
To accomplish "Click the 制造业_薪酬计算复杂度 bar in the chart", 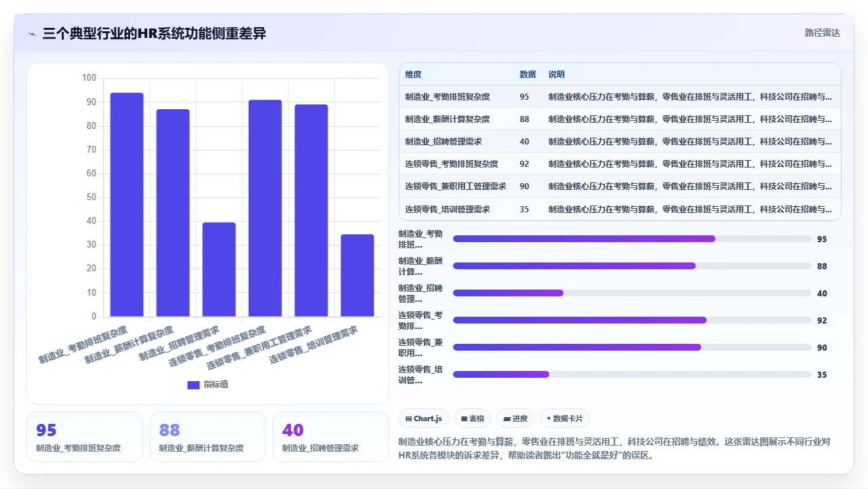I will (173, 212).
